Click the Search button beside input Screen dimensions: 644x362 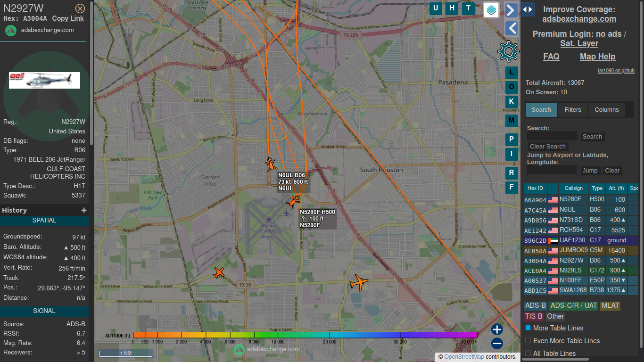[x=592, y=137]
